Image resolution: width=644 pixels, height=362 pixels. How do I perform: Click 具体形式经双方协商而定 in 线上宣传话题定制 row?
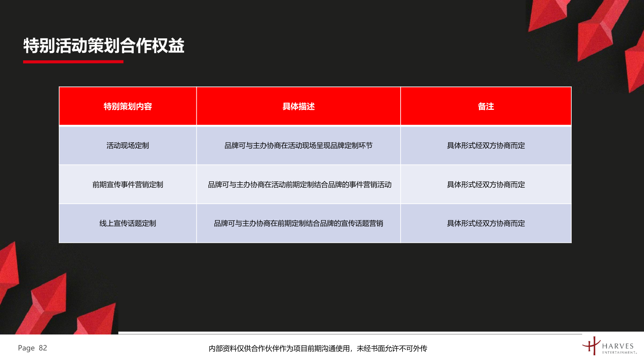point(486,223)
